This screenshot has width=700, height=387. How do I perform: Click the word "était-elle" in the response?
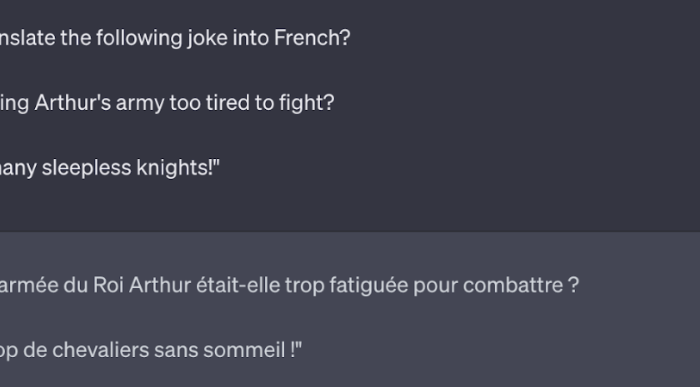(x=238, y=285)
